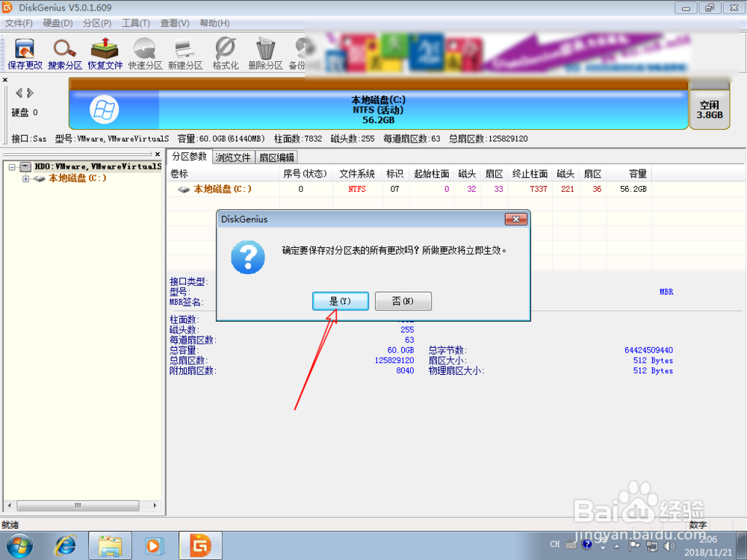Screen dimensions: 747x560
Task: Close the DiskGenius confirmation dialog
Action: [516, 219]
